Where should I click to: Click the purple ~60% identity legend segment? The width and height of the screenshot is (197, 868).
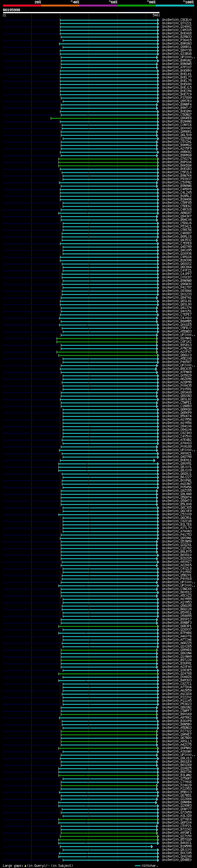(x=98, y=6)
